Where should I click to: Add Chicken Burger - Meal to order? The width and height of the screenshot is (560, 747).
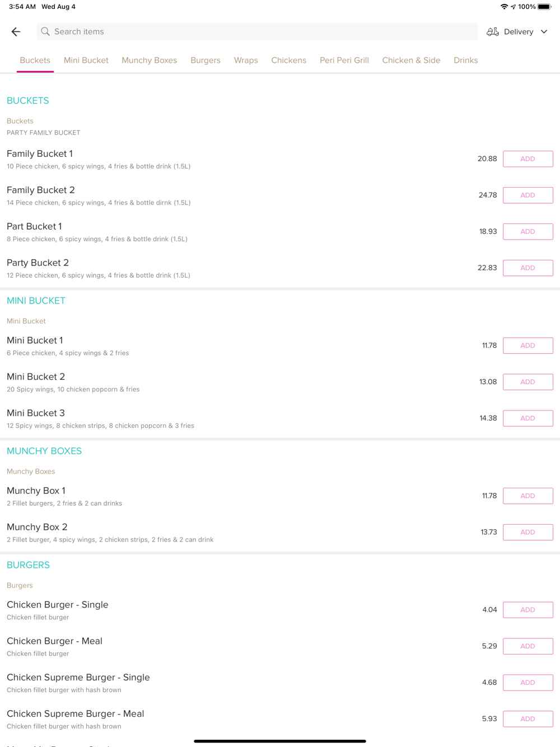528,646
